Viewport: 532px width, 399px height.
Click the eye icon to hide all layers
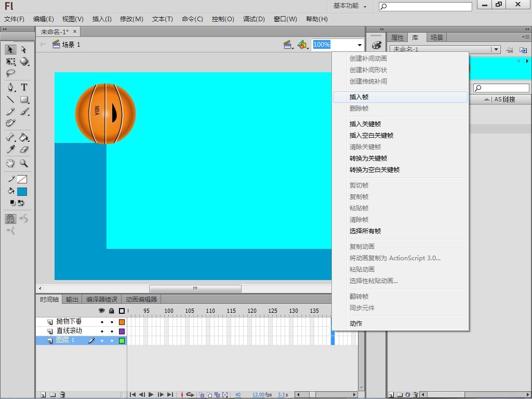pyautogui.click(x=101, y=311)
